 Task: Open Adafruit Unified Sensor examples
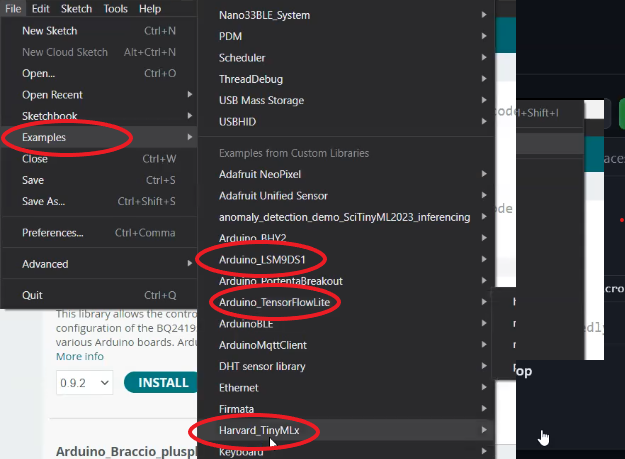[x=346, y=196]
